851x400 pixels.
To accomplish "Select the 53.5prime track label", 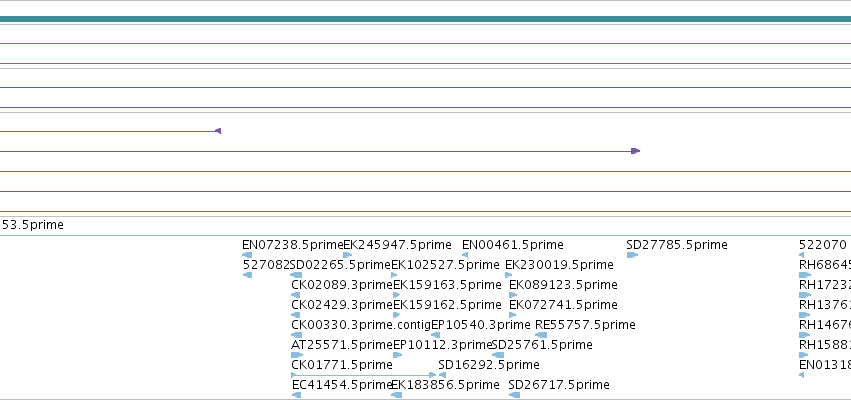I will [x=33, y=225].
